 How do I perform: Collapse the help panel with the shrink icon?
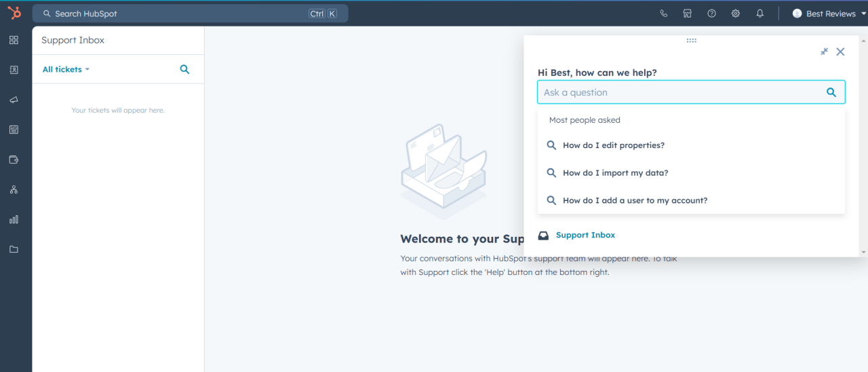tap(824, 52)
